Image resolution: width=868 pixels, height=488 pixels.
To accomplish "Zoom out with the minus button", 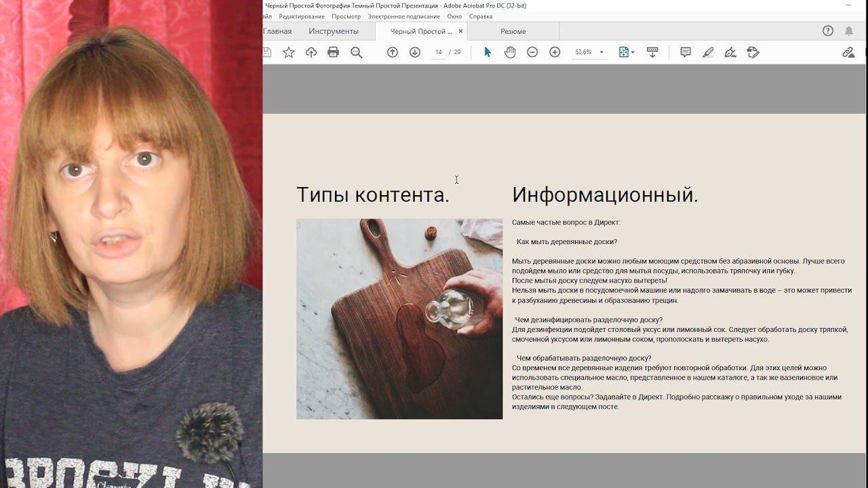I will click(532, 52).
